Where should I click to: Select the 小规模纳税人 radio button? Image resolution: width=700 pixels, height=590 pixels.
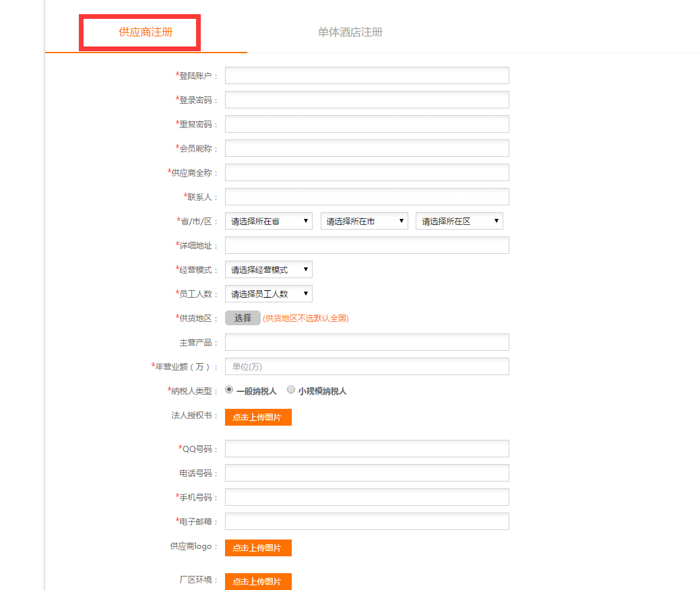click(x=291, y=389)
